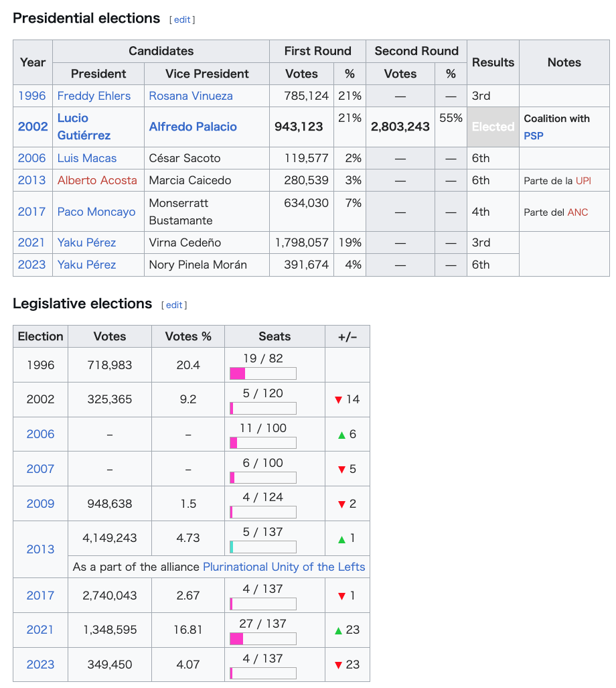The width and height of the screenshot is (616, 688).
Task: Click the red down arrow beside 5
Action: [341, 470]
